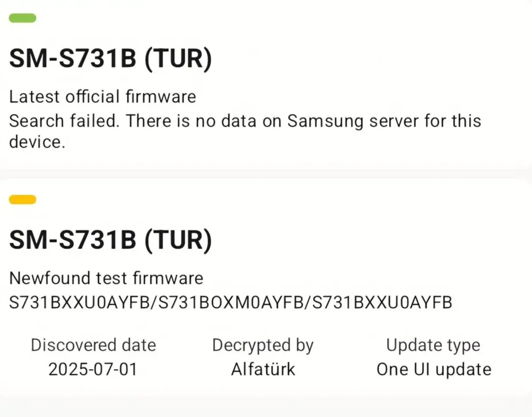532x417 pixels.
Task: Click the Newfound test firmware label
Action: (105, 278)
